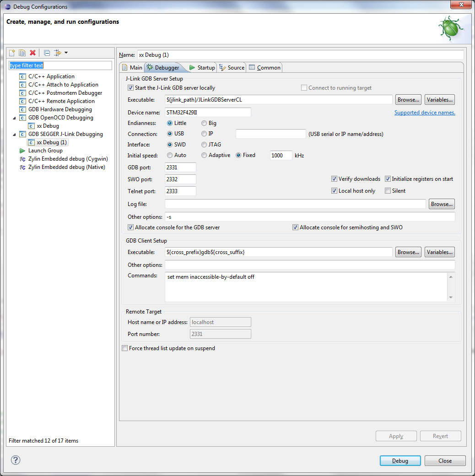
Task: Select the GDB Hardware Debugging icon
Action: (x=22, y=109)
